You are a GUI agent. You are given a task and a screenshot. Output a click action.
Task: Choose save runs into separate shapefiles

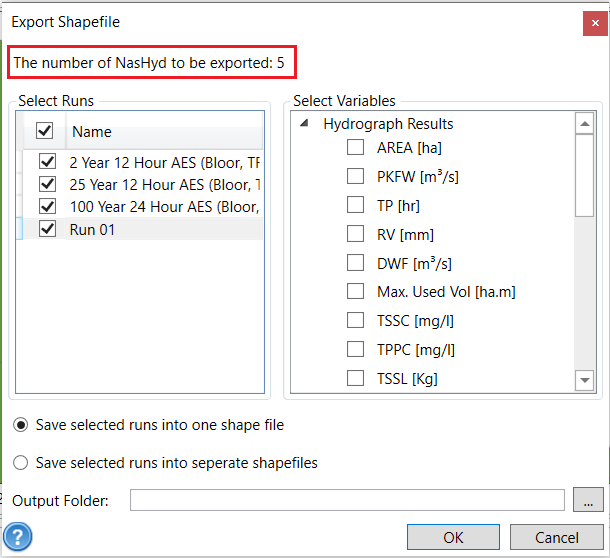21,463
